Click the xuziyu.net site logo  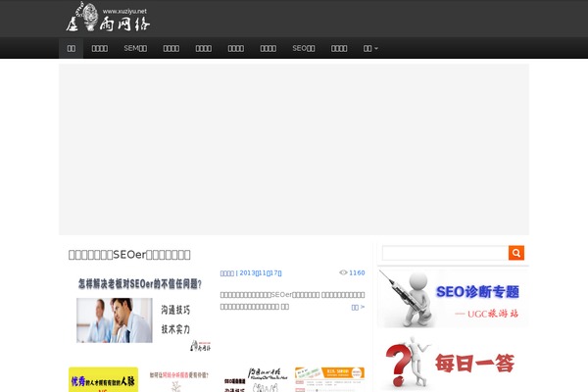[108, 18]
